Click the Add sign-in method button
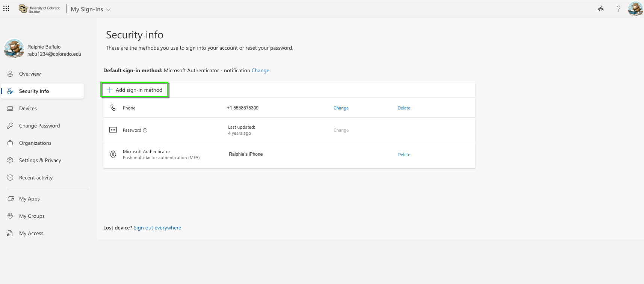This screenshot has height=284, width=644. pos(135,90)
